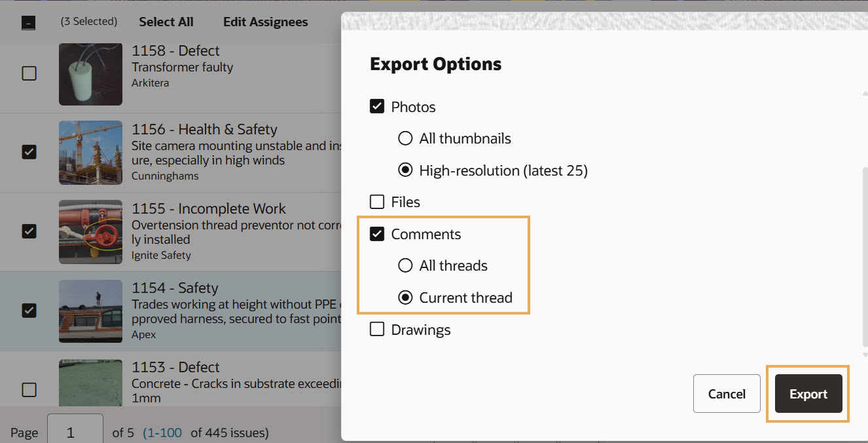Click the Export button
The image size is (868, 443).
click(x=808, y=394)
